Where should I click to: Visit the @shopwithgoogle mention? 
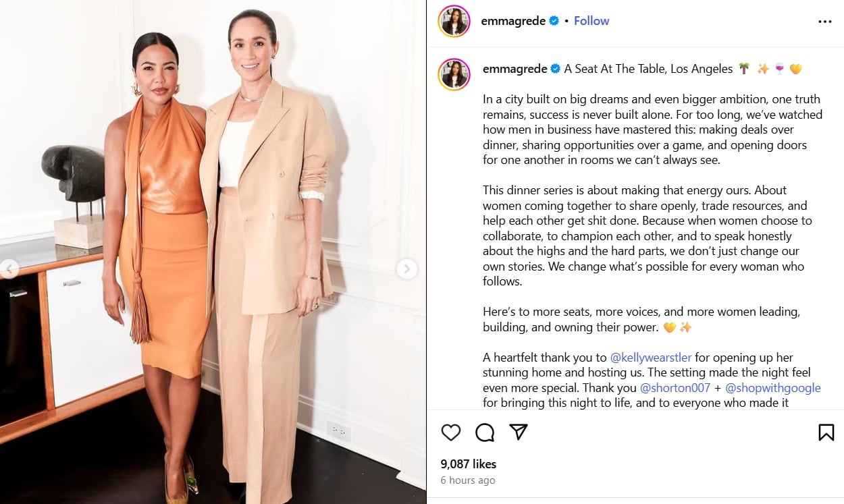pos(773,388)
